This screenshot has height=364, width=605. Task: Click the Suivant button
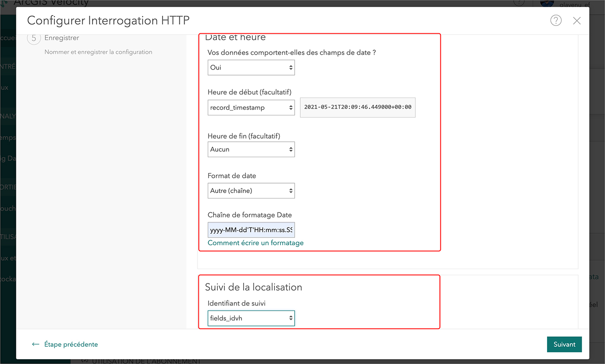564,345
